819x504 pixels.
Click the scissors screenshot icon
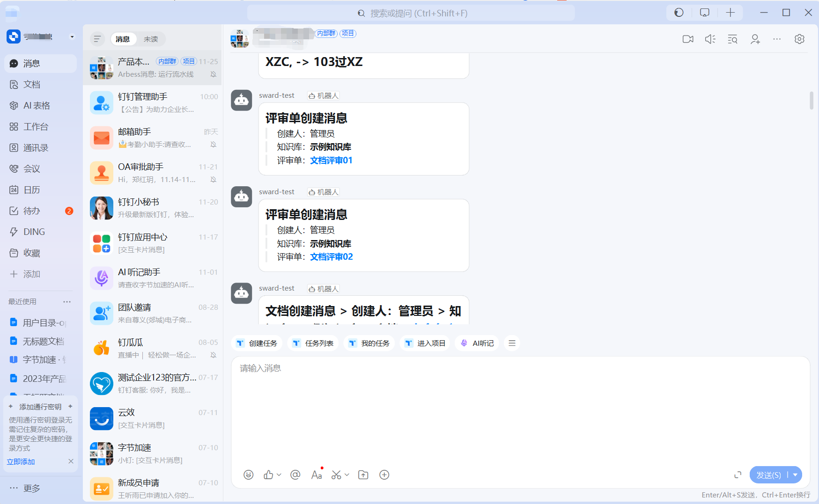(336, 475)
